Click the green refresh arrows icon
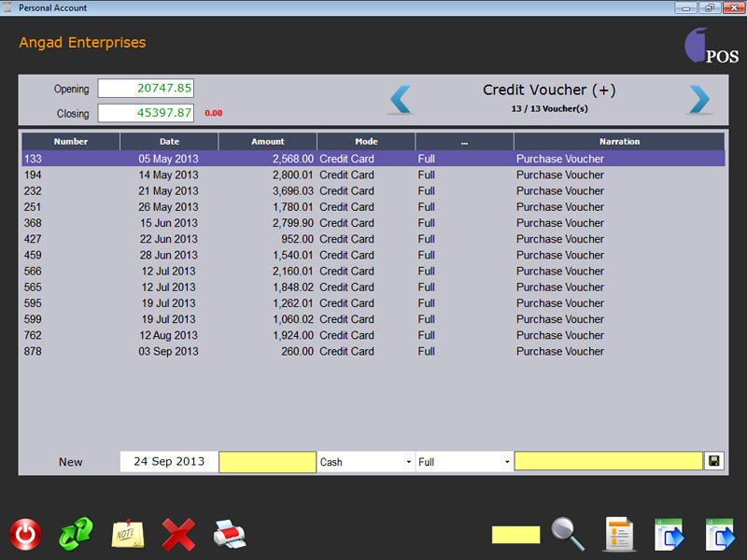Viewport: 747px width, 560px height. [76, 535]
